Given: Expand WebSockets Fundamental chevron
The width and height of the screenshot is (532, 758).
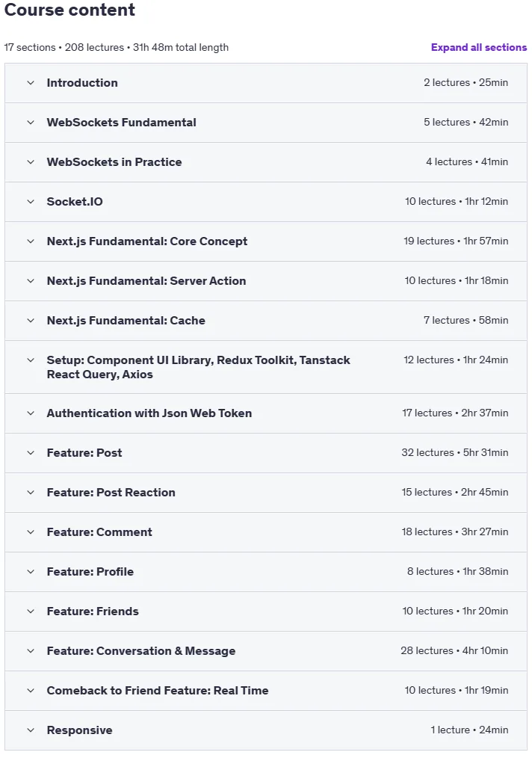Looking at the screenshot, I should pyautogui.click(x=31, y=123).
